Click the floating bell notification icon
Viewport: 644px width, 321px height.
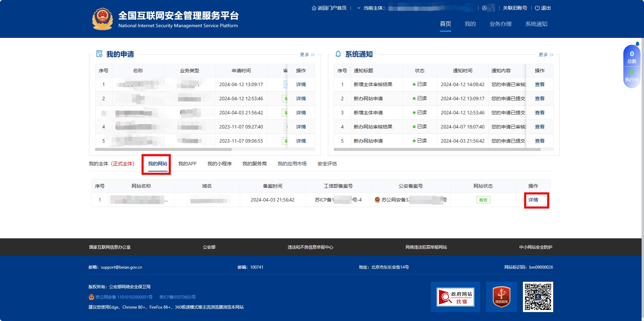(637, 44)
